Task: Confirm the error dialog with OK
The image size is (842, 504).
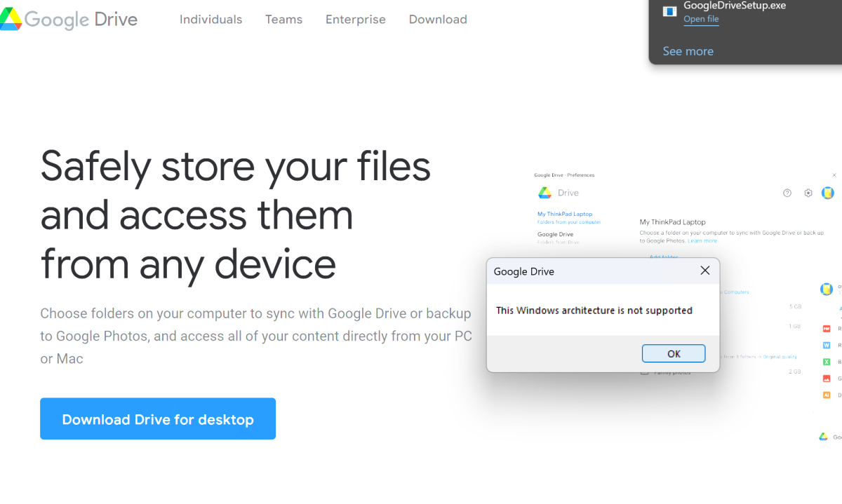Action: [x=673, y=353]
